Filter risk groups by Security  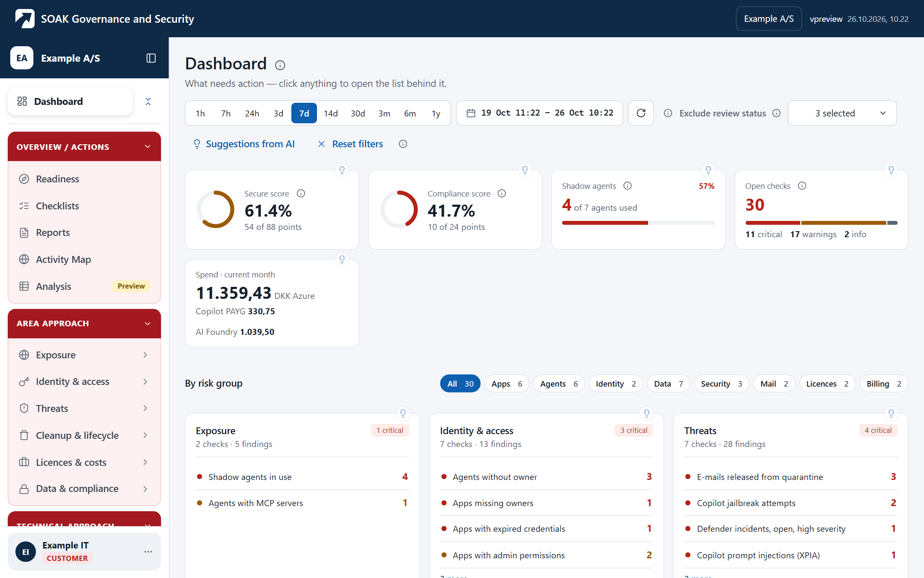(x=721, y=384)
